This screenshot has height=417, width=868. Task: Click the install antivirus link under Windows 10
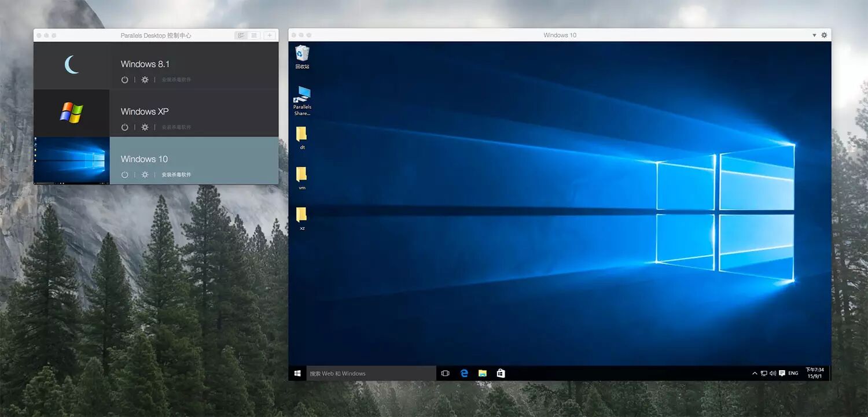click(x=176, y=175)
